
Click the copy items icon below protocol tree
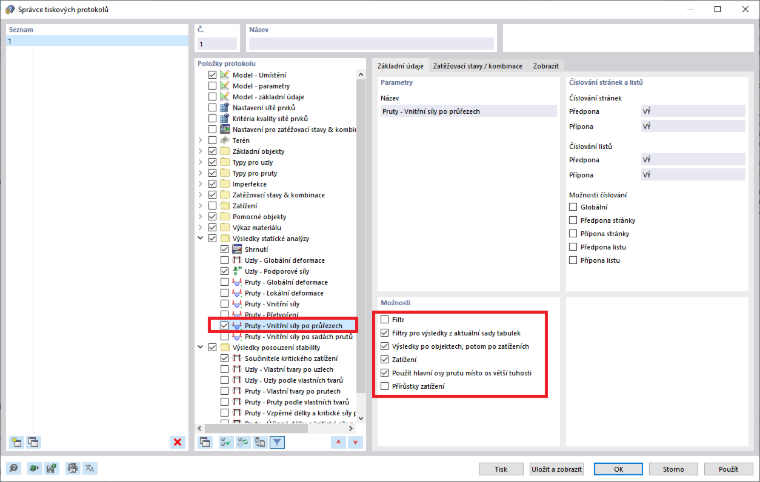tap(206, 442)
